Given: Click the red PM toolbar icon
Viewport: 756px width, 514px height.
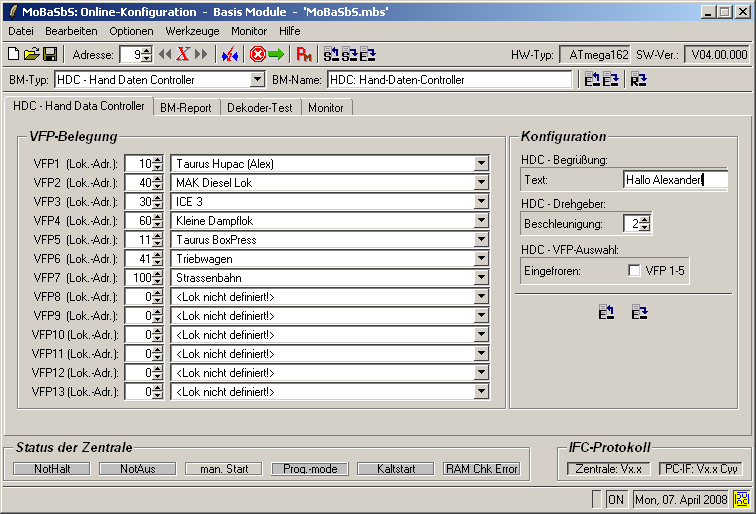Looking at the screenshot, I should (304, 54).
